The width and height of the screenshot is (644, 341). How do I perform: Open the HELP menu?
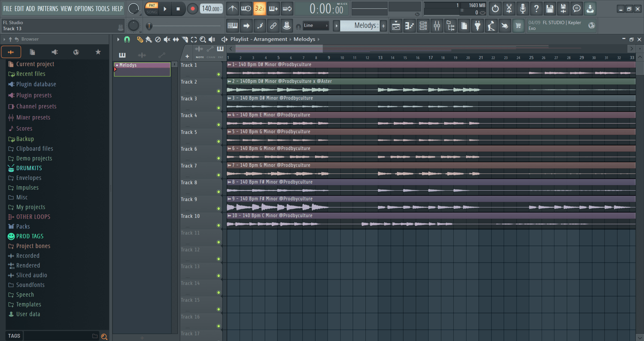pyautogui.click(x=117, y=9)
